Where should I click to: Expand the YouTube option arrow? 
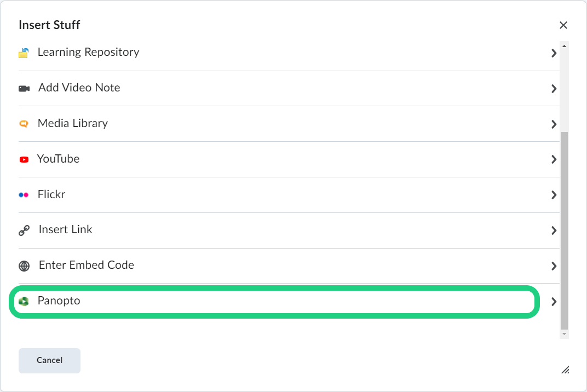[554, 159]
